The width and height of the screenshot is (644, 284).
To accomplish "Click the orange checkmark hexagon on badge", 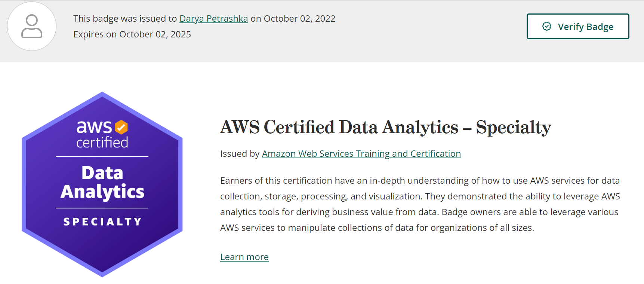I will tap(121, 127).
